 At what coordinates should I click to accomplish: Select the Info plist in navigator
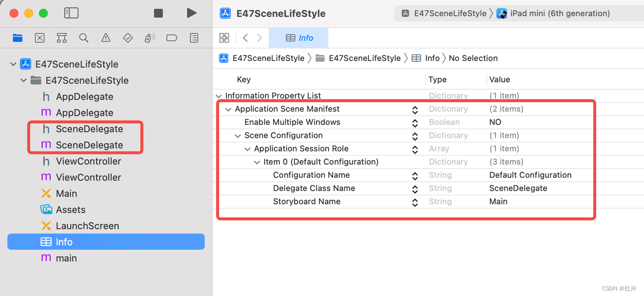[106, 242]
